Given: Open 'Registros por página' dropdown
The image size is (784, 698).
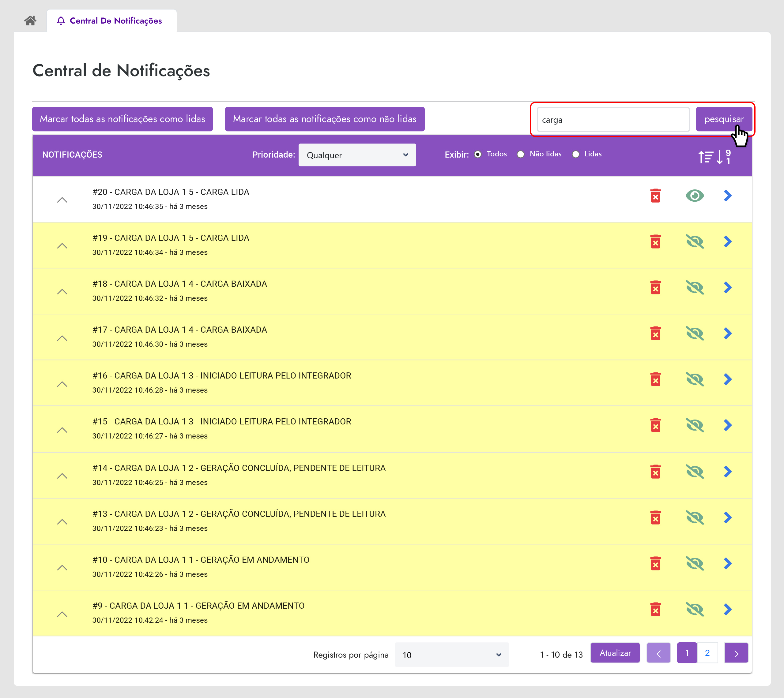Looking at the screenshot, I should click(x=451, y=655).
